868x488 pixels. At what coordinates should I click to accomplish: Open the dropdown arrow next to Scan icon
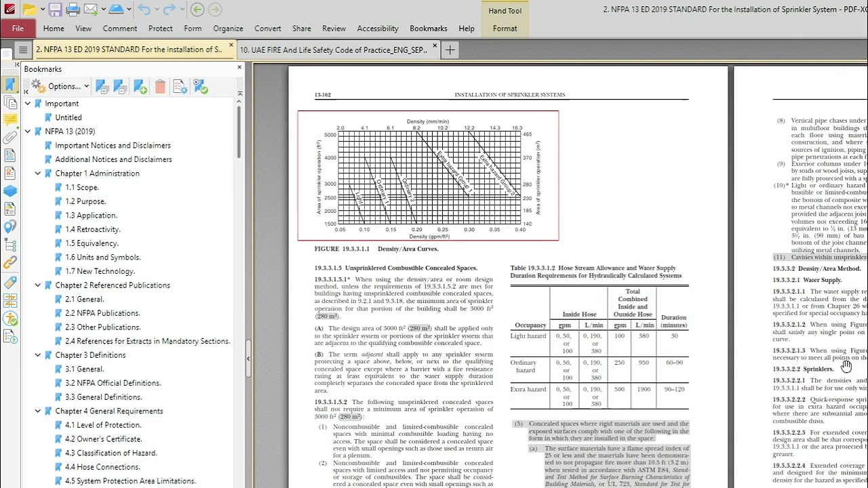(128, 9)
